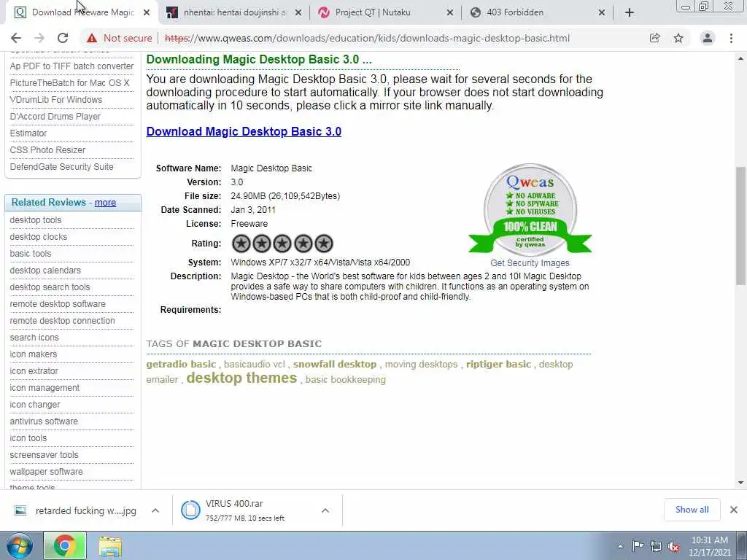Open CSS Photo Resizer link

pos(47,150)
